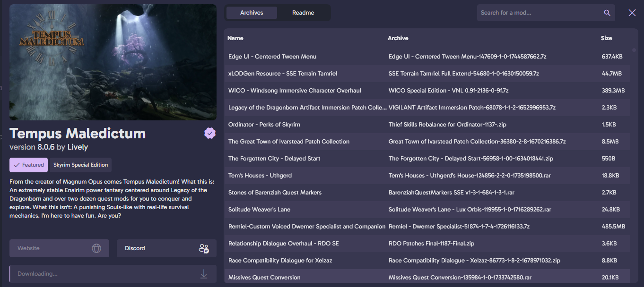Click the 44.7MB size value

(x=611, y=74)
